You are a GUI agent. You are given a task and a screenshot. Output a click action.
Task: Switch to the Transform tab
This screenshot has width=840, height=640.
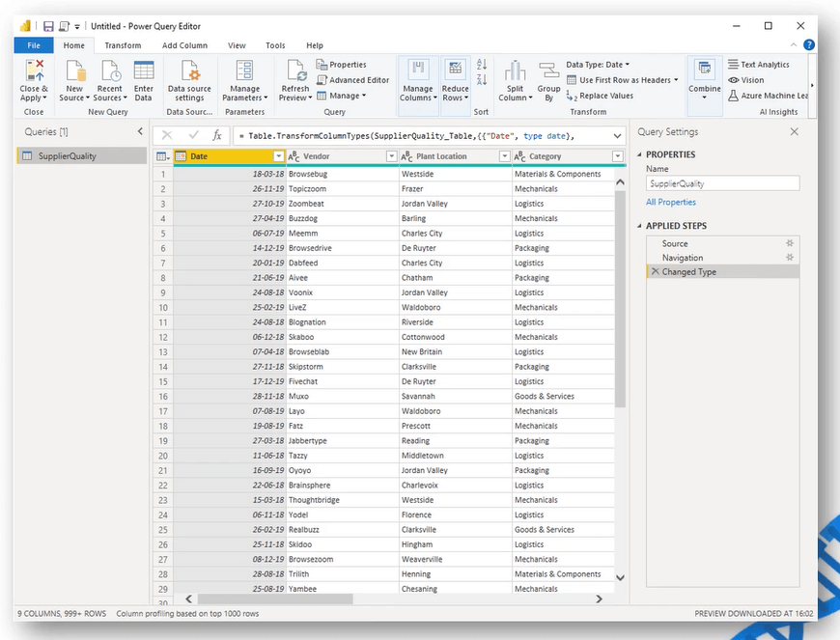pyautogui.click(x=123, y=45)
